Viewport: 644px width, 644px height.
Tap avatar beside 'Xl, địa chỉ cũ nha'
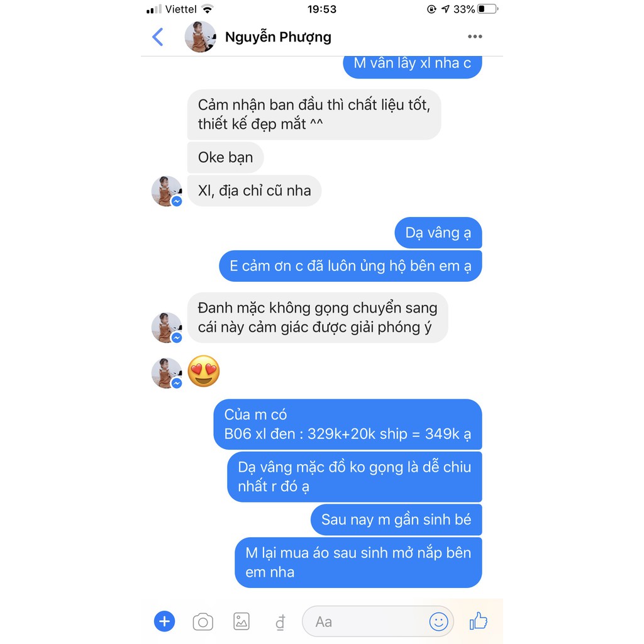(167, 191)
